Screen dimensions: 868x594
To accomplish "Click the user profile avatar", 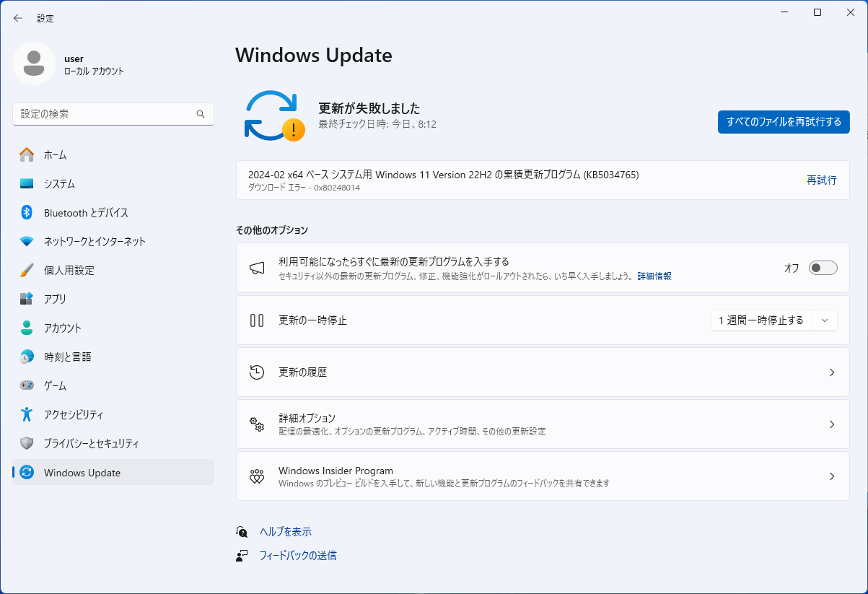I will pyautogui.click(x=34, y=64).
